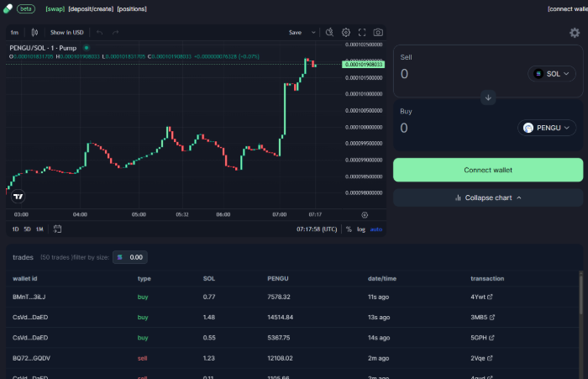
Task: Collapse the chart
Action: 488,197
